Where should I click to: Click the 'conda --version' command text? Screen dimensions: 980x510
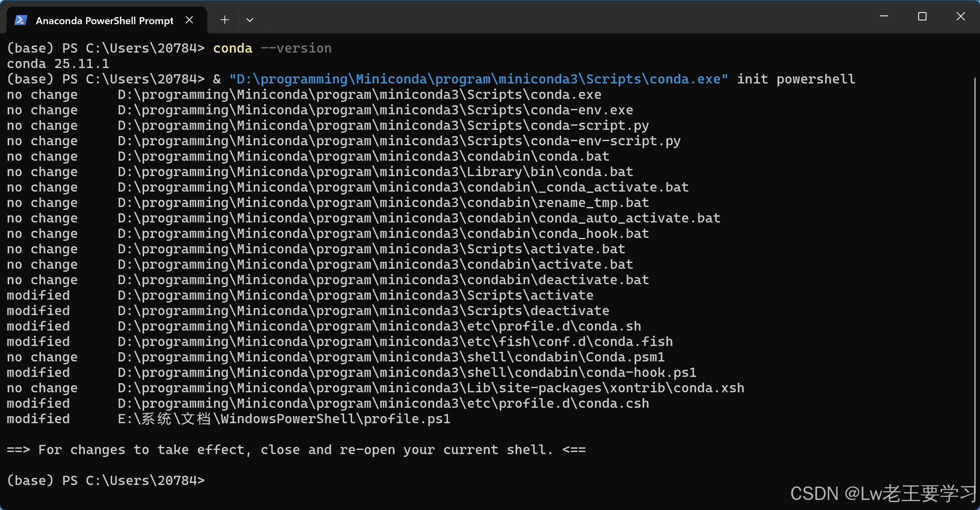tap(272, 48)
